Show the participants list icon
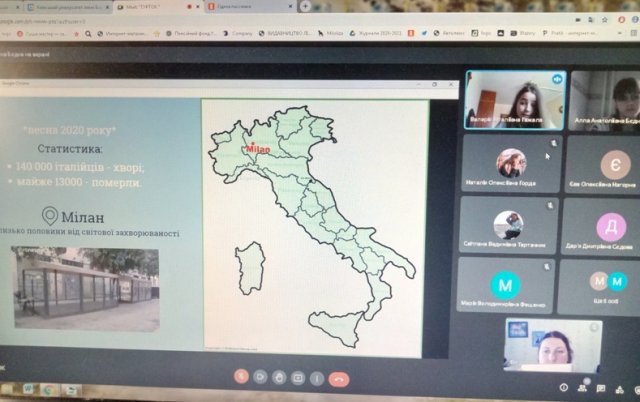Screen dimensions: 640x402 tap(582, 388)
